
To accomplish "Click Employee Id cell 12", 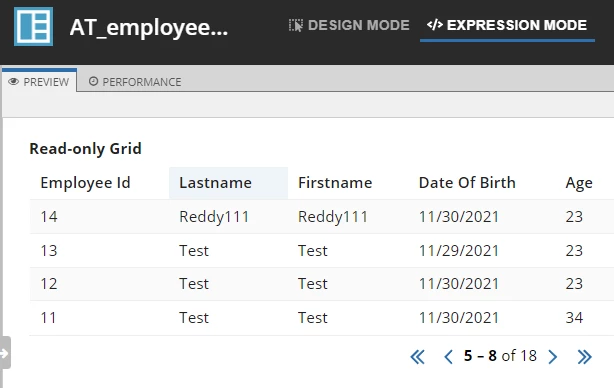I will pos(49,284).
